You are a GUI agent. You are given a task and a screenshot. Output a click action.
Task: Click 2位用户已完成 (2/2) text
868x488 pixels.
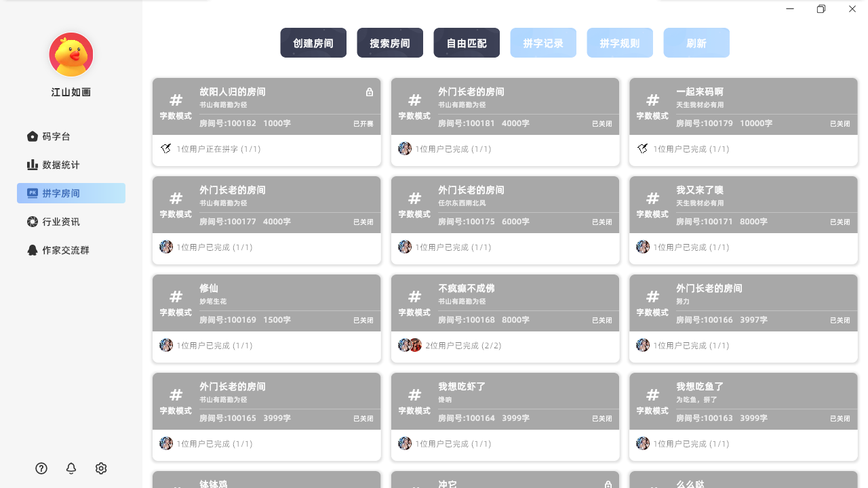click(463, 346)
